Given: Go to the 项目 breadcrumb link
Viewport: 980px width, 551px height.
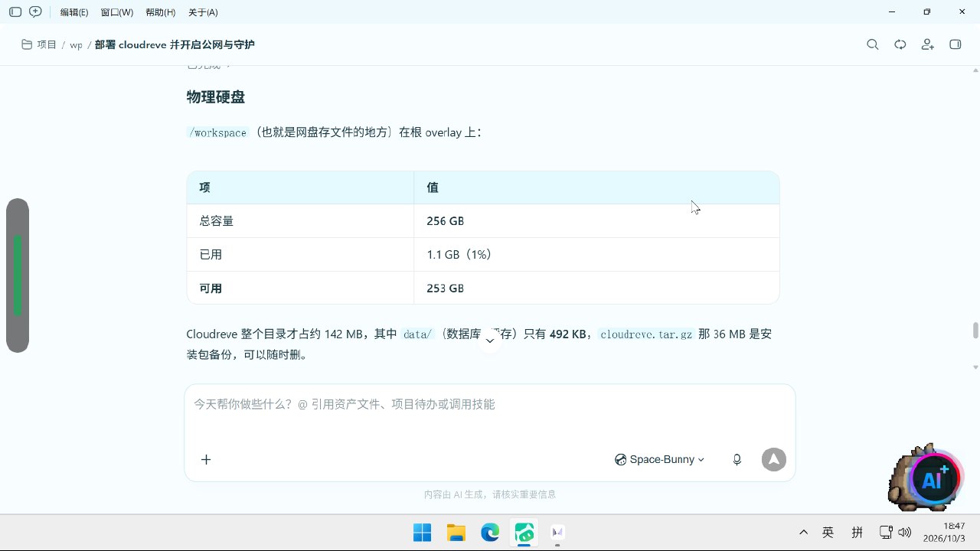Looking at the screenshot, I should click(x=40, y=44).
